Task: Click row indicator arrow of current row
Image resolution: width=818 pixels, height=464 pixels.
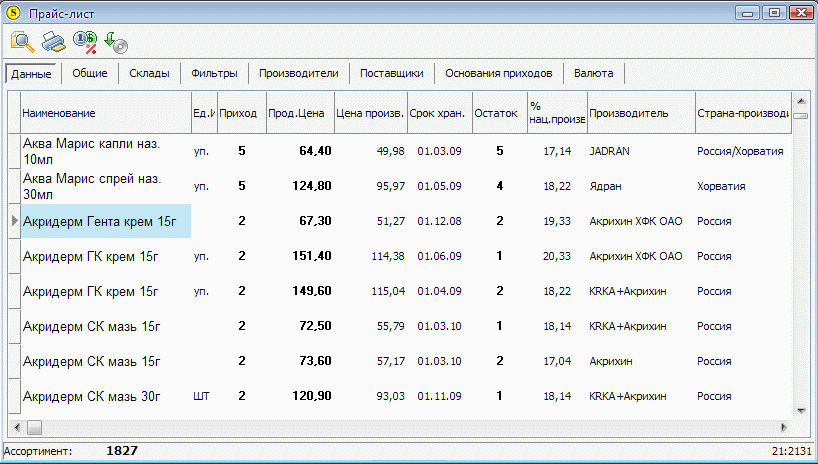Action: 15,221
